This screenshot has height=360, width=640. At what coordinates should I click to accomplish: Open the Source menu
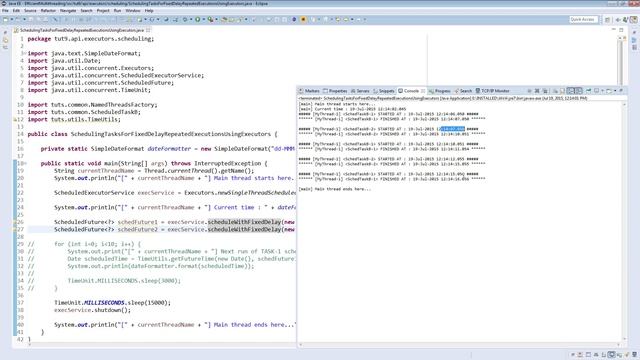30,11
